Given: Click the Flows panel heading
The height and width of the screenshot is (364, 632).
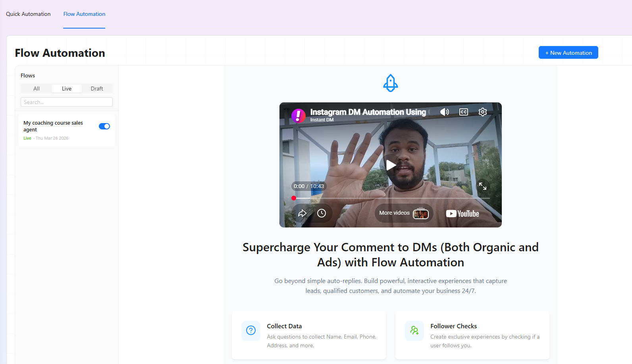Looking at the screenshot, I should click(x=28, y=75).
